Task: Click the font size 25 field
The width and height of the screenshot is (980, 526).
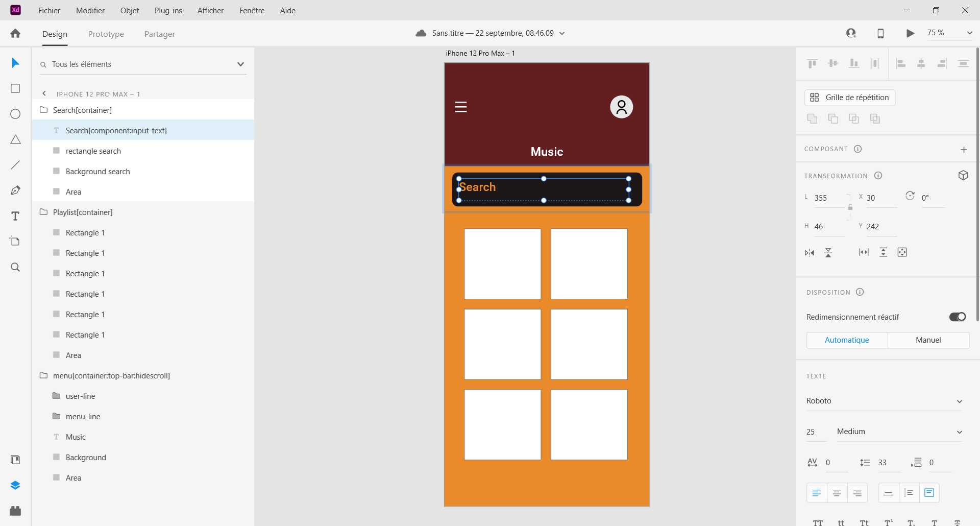Action: pos(816,432)
